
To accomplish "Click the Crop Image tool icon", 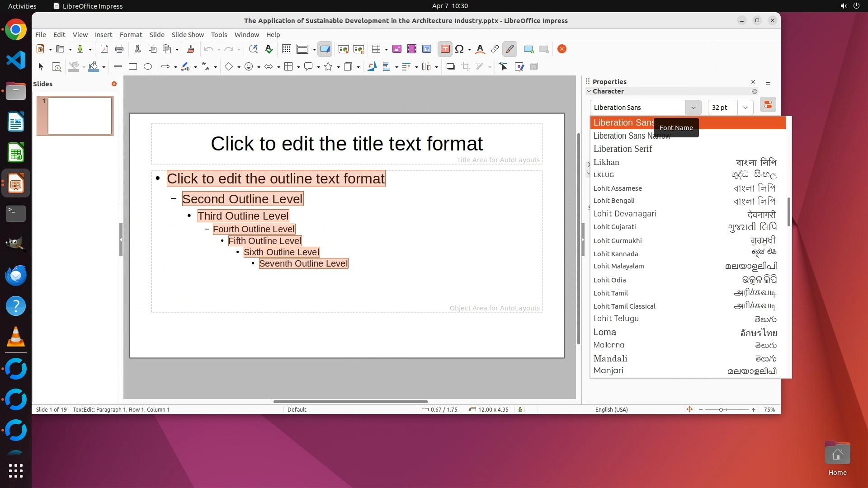I will [x=466, y=67].
